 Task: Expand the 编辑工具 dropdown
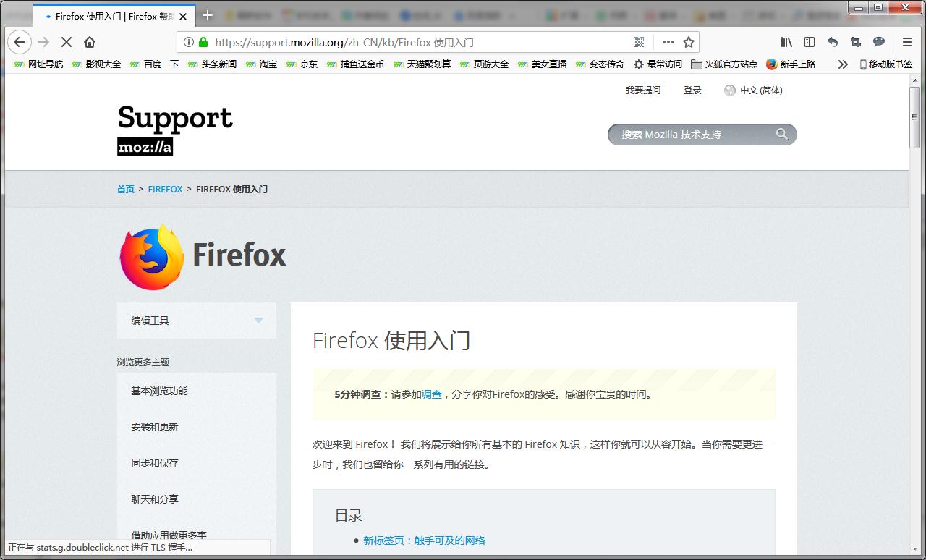[258, 321]
